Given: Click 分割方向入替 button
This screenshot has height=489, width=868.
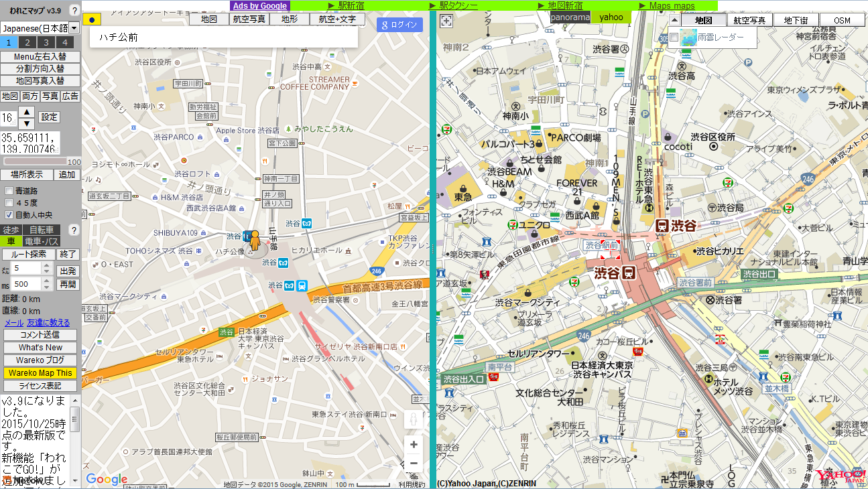Looking at the screenshot, I should (x=40, y=69).
